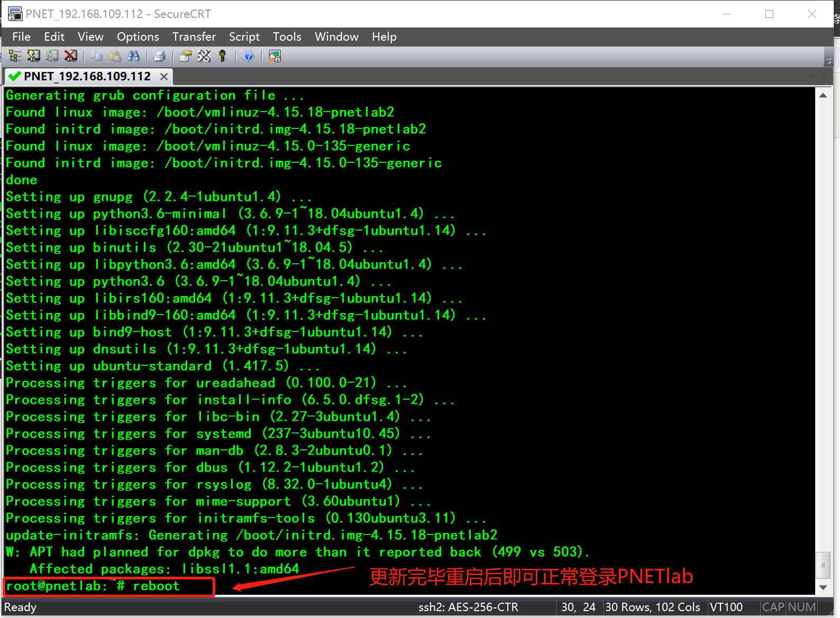Click the tab scroll left arrow
Viewport: 840px width, 618px height.
pos(812,77)
